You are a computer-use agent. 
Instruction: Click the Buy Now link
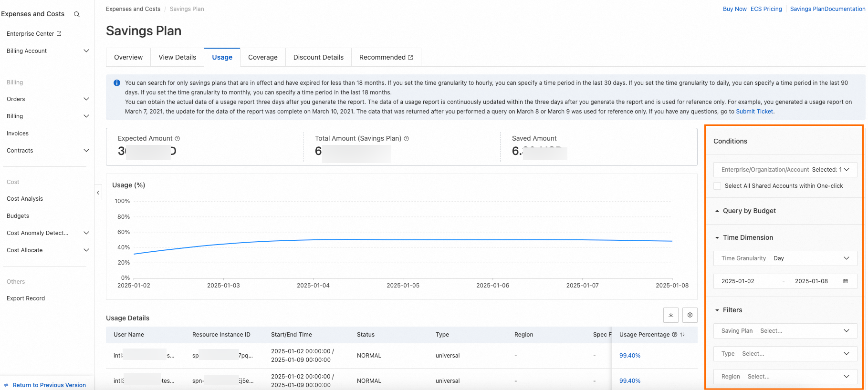click(x=735, y=9)
